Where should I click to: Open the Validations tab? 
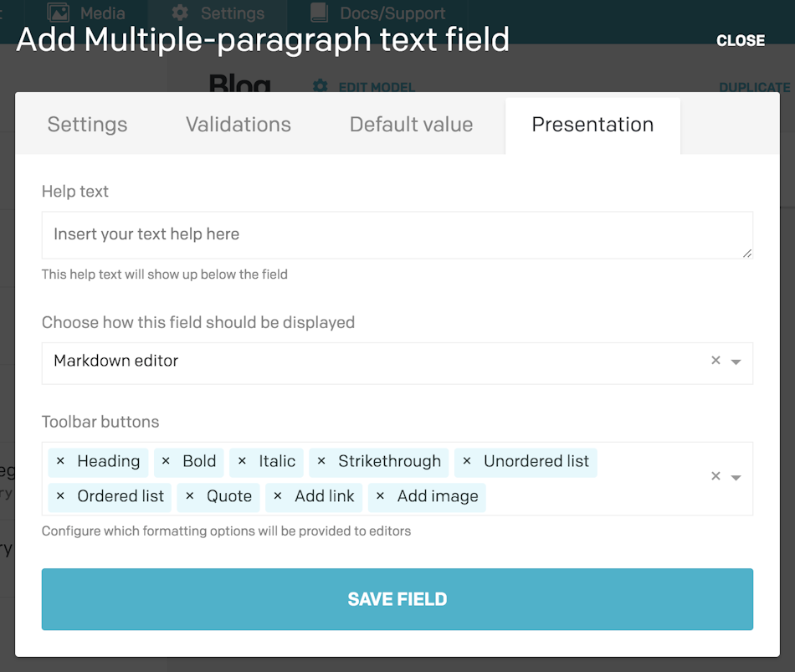click(238, 124)
